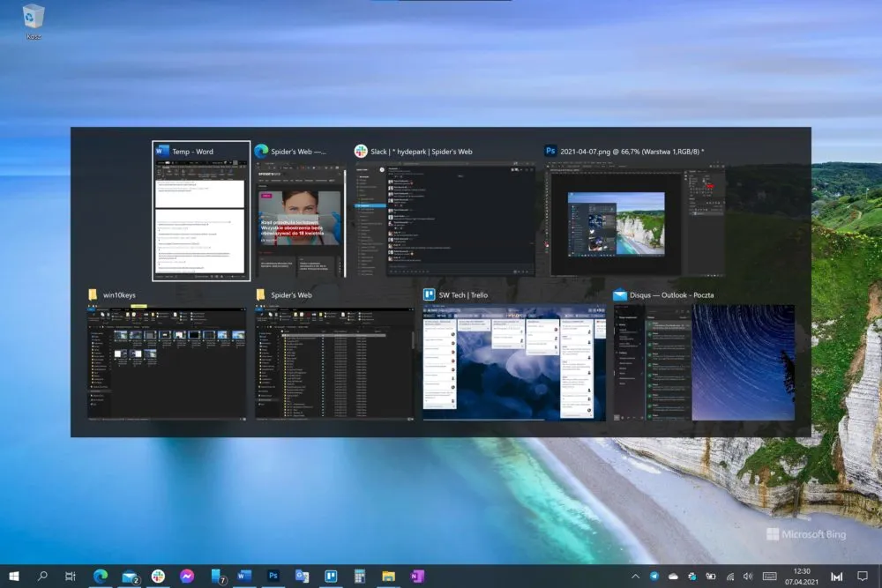Open Microsoft Edge from the taskbar
Screen dimensions: 882x588
coord(101,577)
